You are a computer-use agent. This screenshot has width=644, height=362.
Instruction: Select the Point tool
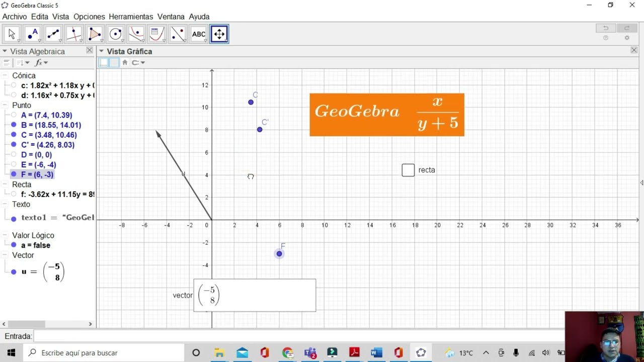[32, 34]
